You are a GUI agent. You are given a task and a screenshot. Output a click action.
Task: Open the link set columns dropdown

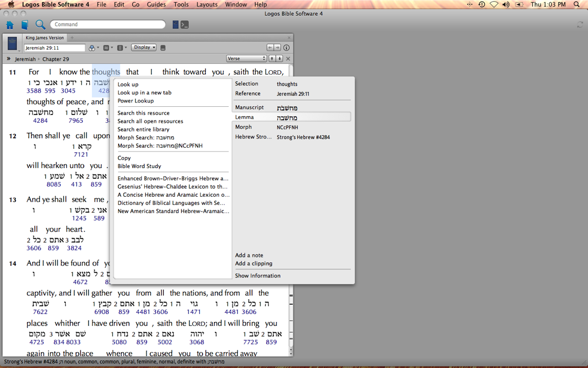tap(122, 47)
